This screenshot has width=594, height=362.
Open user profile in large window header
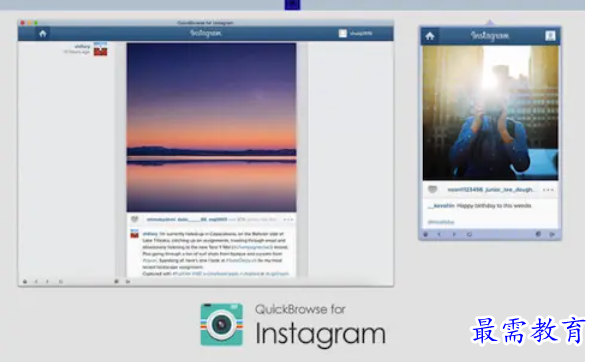(355, 33)
